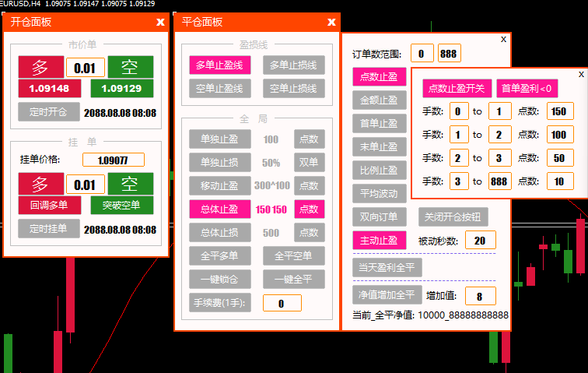Click the market order lot size 0.01 field
Screen dimensions: 588x373
pos(86,68)
